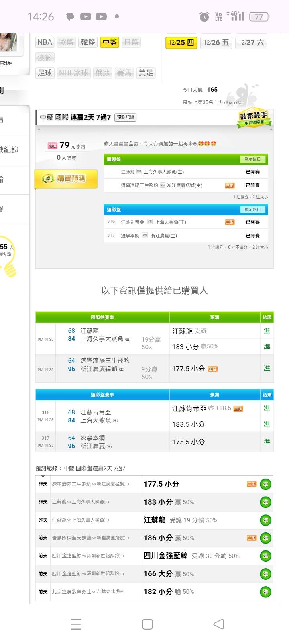289x644 pixels.
Task: Click the 購買預測 buy button
Action: click(66, 179)
